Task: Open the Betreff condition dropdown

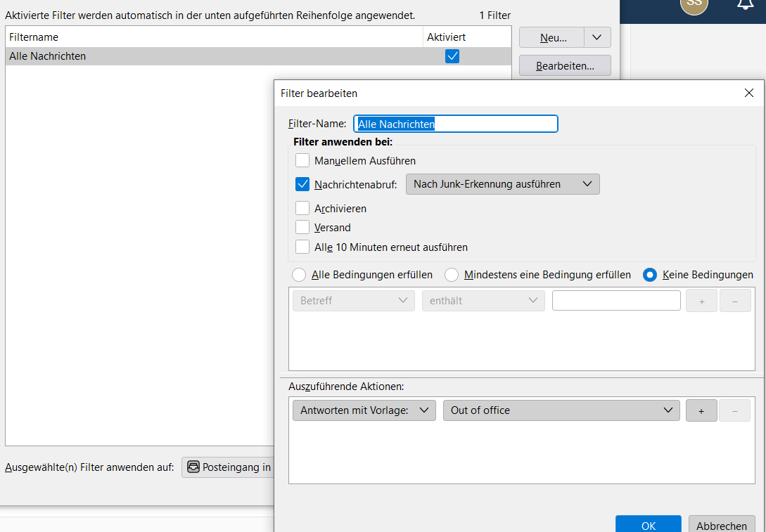Action: [354, 301]
